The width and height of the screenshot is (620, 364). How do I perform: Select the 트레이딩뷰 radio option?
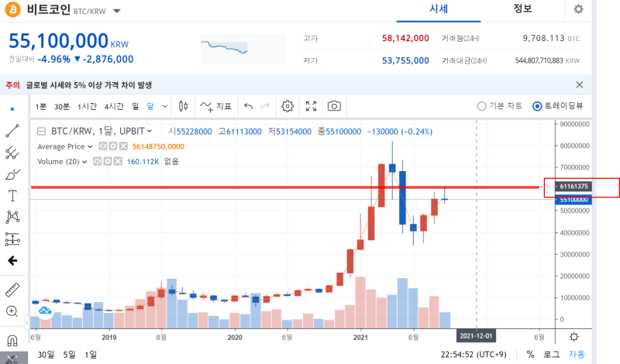[537, 106]
